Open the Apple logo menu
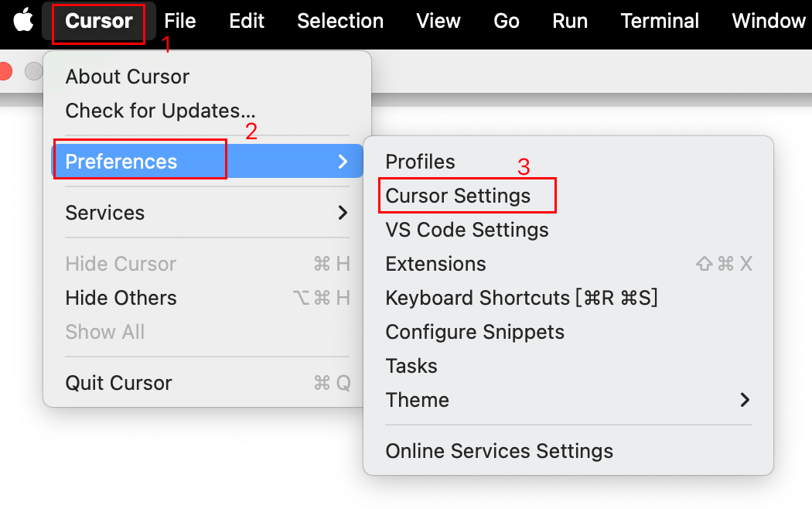Screen dimensions: 812x509 pyautogui.click(x=24, y=20)
